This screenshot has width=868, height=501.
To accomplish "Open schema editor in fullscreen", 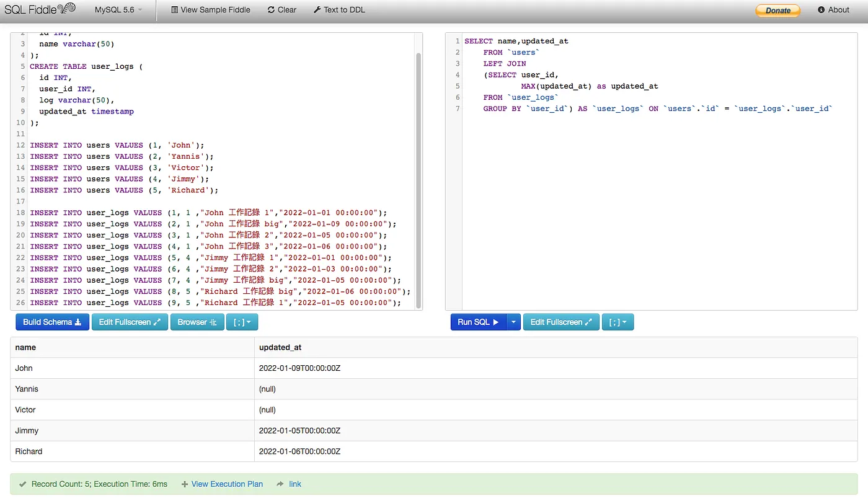I will (130, 322).
